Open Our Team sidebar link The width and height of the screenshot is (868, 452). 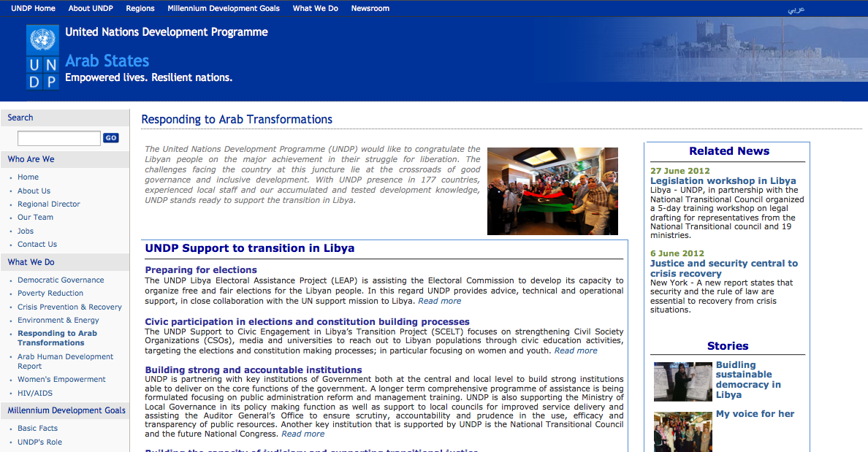pyautogui.click(x=35, y=218)
